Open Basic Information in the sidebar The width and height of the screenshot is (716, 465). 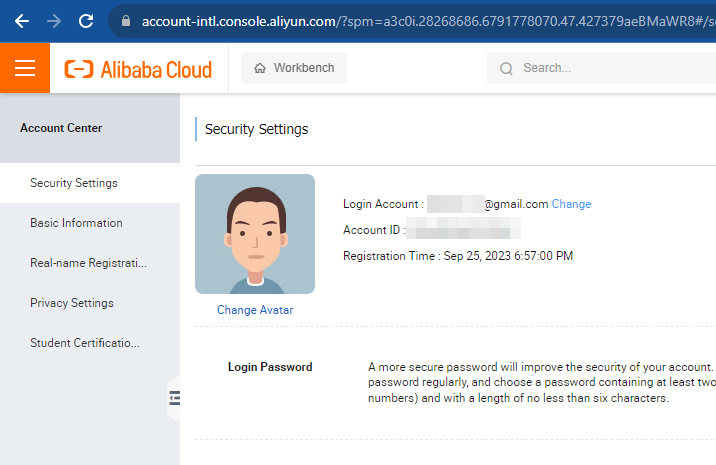click(76, 223)
